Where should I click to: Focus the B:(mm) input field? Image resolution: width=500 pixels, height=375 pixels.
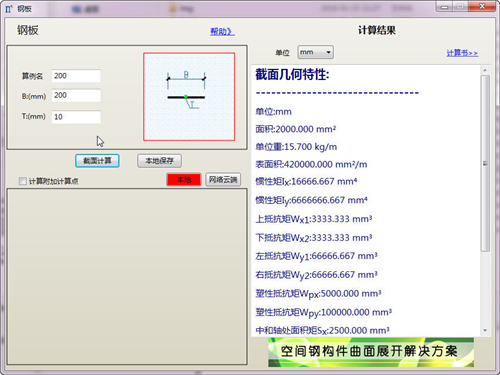coord(76,96)
